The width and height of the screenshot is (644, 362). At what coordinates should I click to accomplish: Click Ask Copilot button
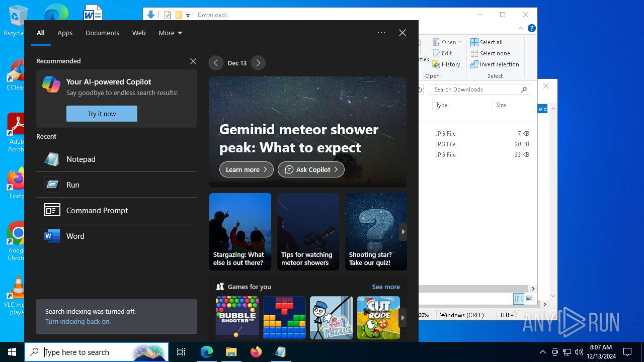tap(311, 169)
